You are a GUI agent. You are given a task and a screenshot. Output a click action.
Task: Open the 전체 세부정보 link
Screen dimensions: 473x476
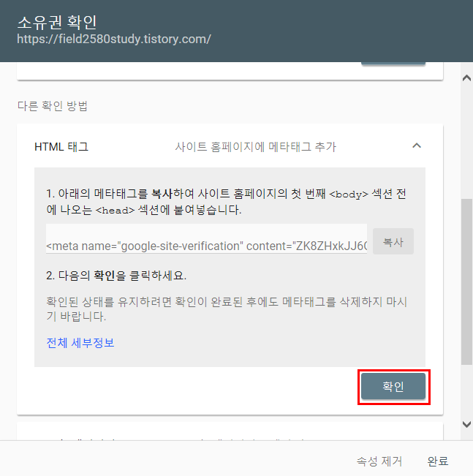coord(80,343)
